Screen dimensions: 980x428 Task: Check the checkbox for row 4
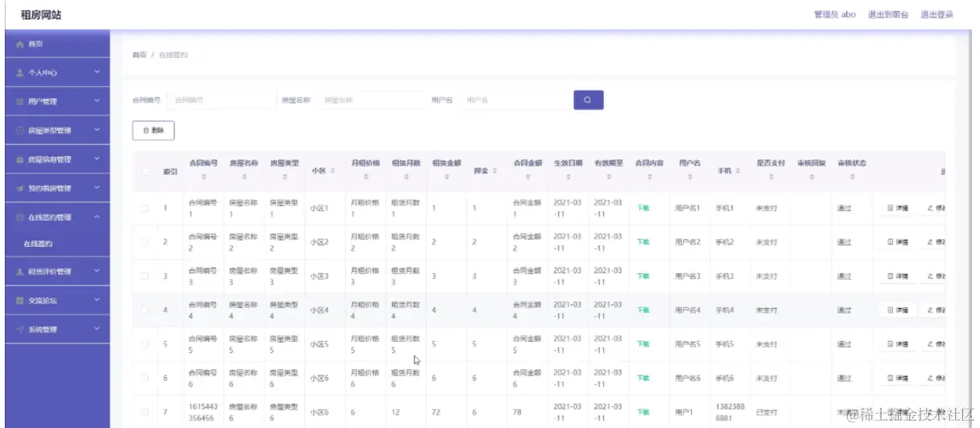(x=146, y=310)
